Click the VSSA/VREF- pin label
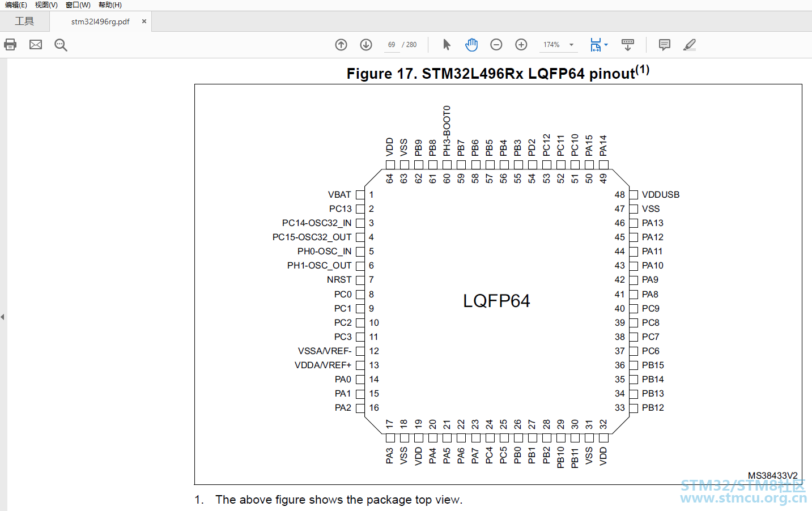This screenshot has width=812, height=511. pos(325,351)
